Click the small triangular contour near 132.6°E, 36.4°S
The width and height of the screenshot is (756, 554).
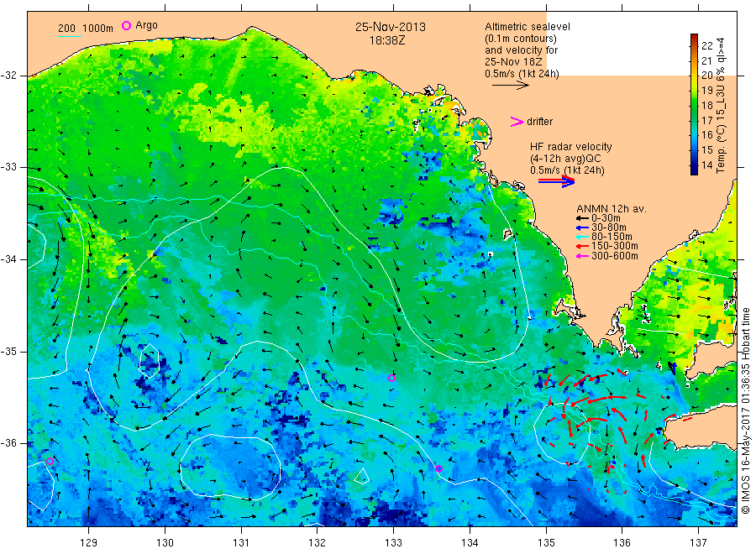(362, 476)
